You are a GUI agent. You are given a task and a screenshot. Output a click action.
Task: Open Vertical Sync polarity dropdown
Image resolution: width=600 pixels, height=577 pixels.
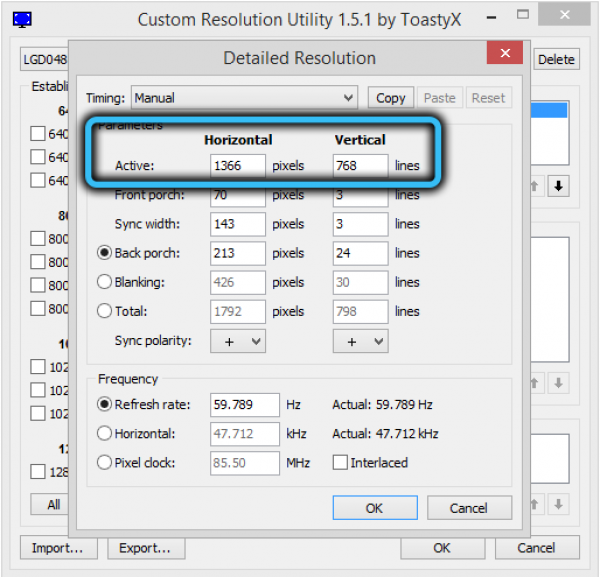point(360,341)
